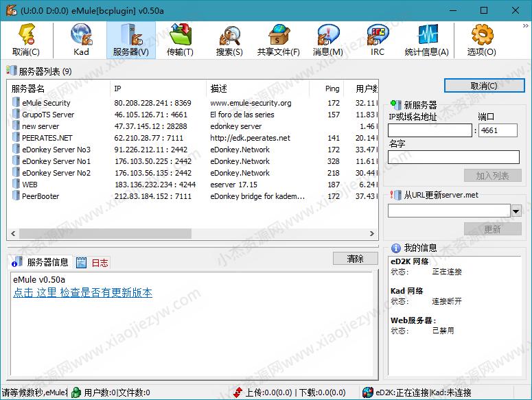The height and width of the screenshot is (400, 532).
Task: Click eMule Security server icon
Action: (16, 102)
